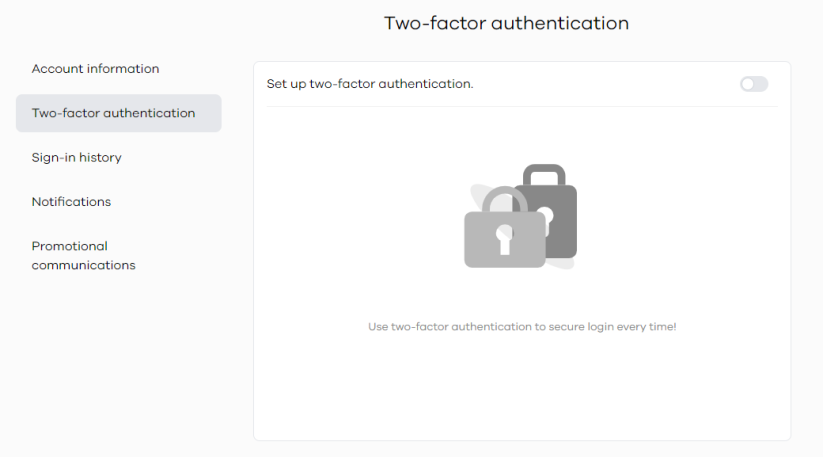Click the 'Use two-factor authentication to secure login' text
The image size is (823, 457).
491,327
